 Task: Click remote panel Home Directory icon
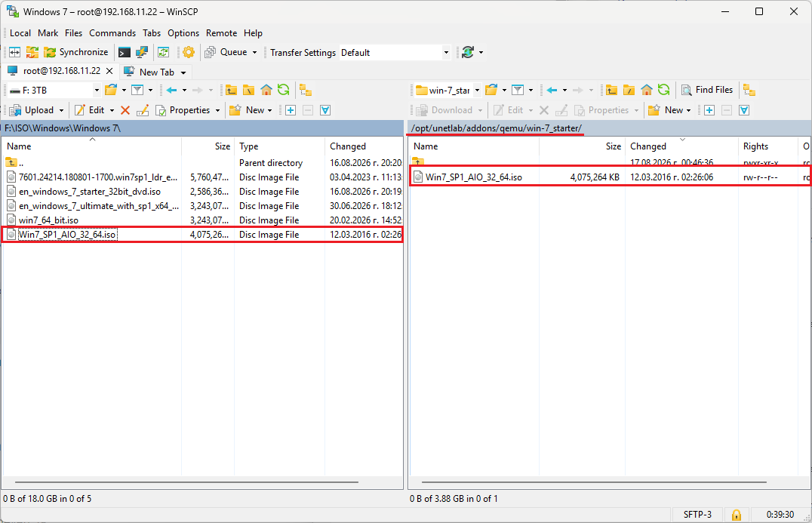646,90
